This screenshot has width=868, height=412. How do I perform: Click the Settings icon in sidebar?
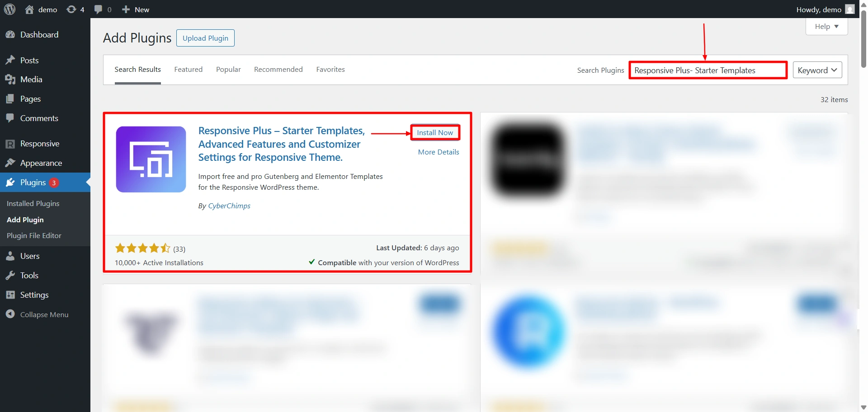pyautogui.click(x=10, y=295)
